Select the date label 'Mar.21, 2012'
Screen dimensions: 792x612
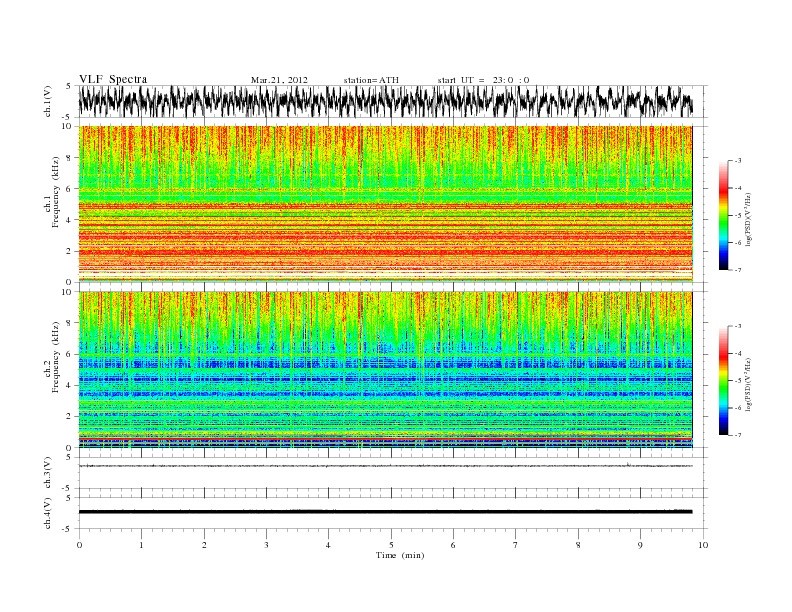279,80
